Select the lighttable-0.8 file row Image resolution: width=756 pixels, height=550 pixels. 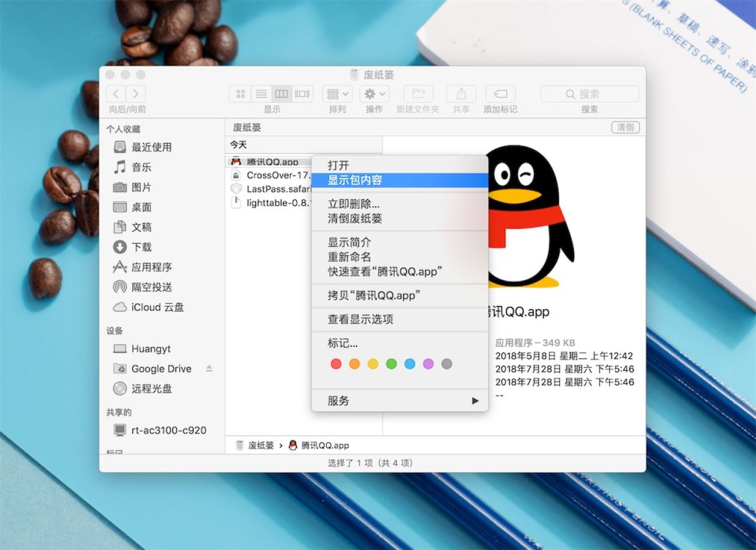(269, 202)
